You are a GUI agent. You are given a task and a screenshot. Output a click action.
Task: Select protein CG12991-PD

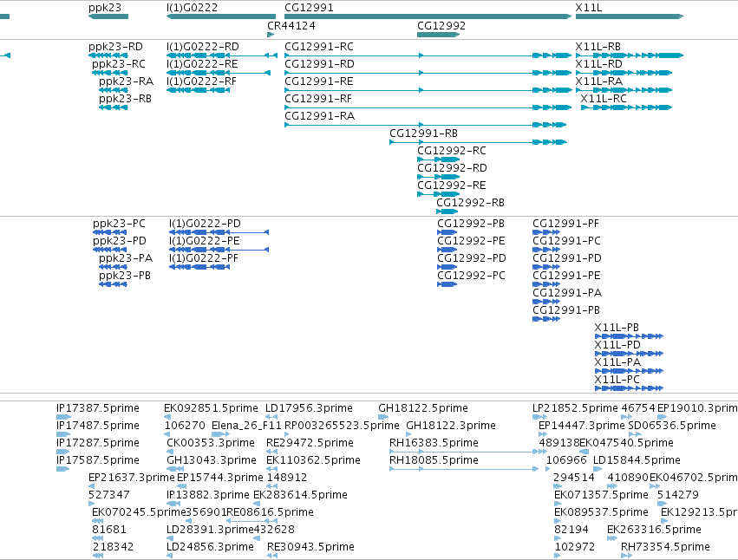(x=546, y=267)
